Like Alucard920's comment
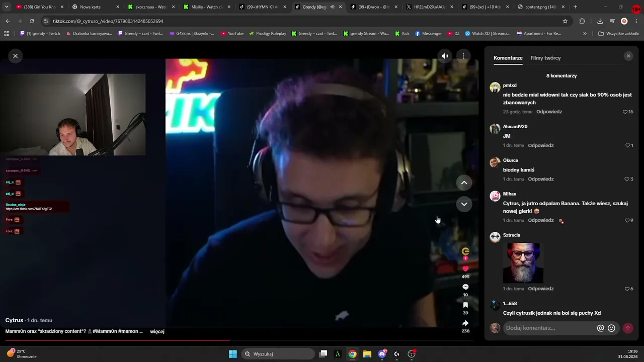This screenshot has width=644, height=362. point(627,145)
